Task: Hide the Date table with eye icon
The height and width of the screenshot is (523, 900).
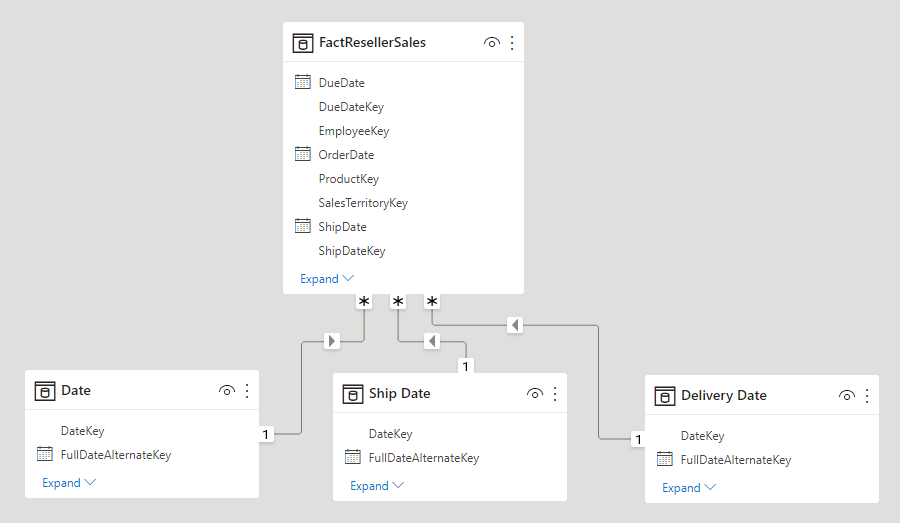Action: 227,391
